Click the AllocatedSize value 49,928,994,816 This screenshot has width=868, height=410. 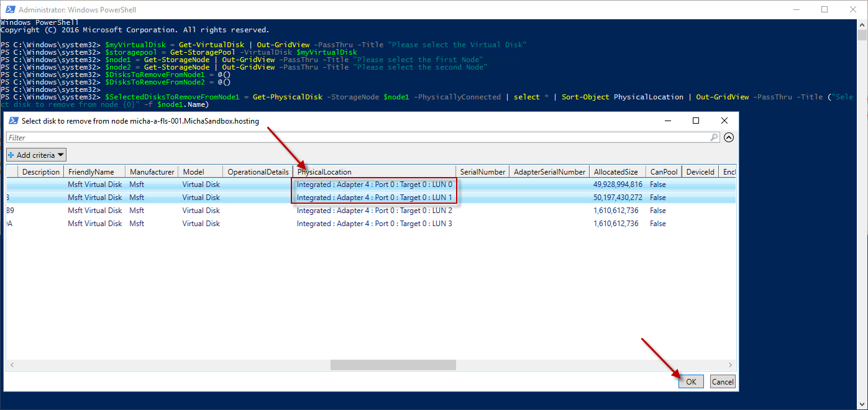pos(618,184)
